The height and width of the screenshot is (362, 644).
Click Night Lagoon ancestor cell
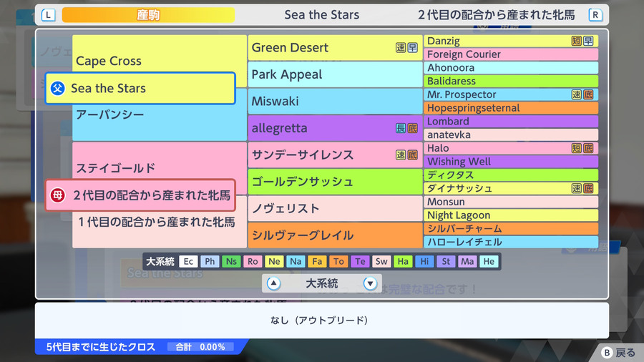coord(511,215)
